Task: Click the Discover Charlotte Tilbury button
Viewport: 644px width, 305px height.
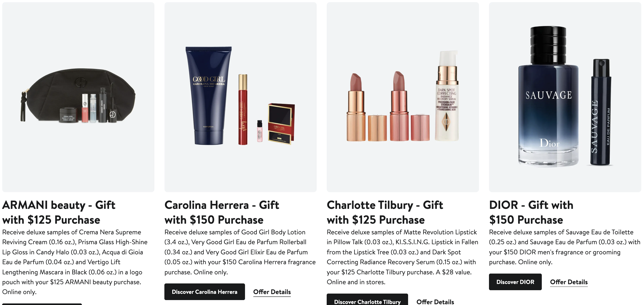Action: click(367, 300)
